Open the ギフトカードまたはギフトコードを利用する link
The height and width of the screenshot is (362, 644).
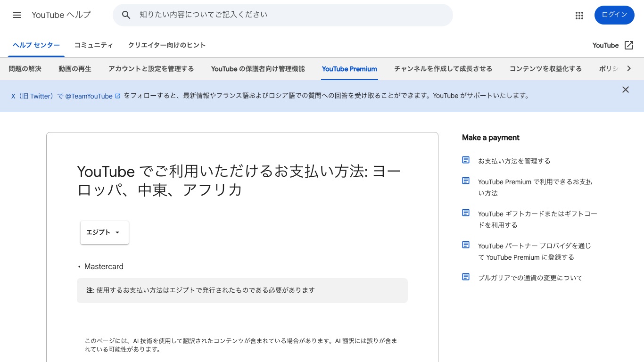(537, 220)
